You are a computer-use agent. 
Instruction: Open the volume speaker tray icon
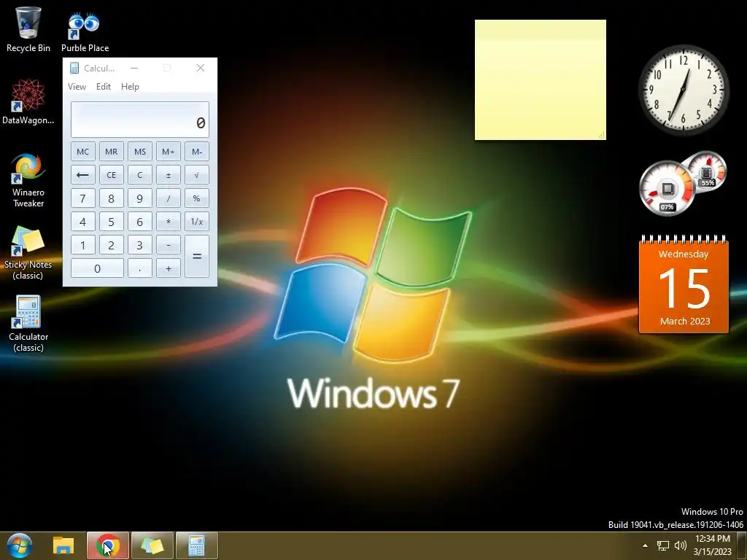point(681,545)
